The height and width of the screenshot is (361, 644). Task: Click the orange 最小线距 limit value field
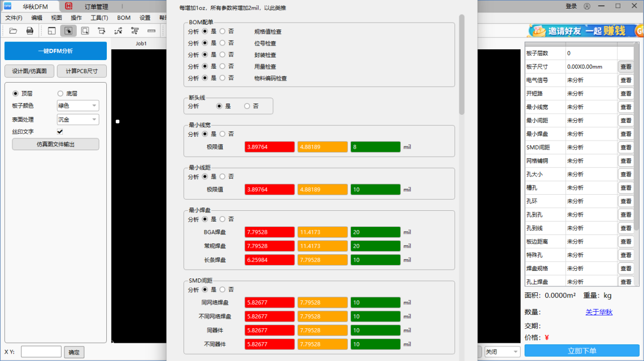click(323, 189)
